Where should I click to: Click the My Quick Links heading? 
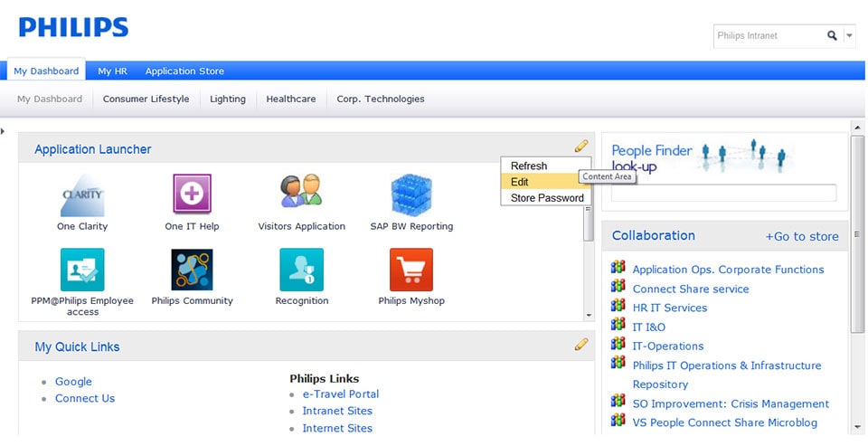click(77, 346)
